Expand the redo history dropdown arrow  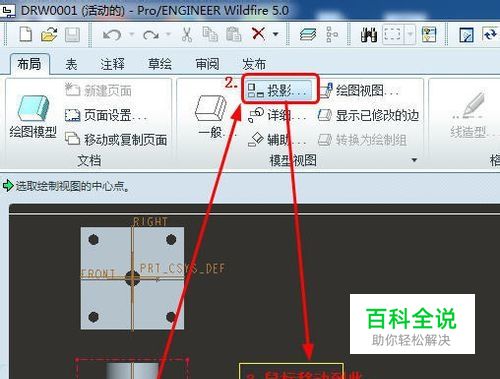(168, 34)
